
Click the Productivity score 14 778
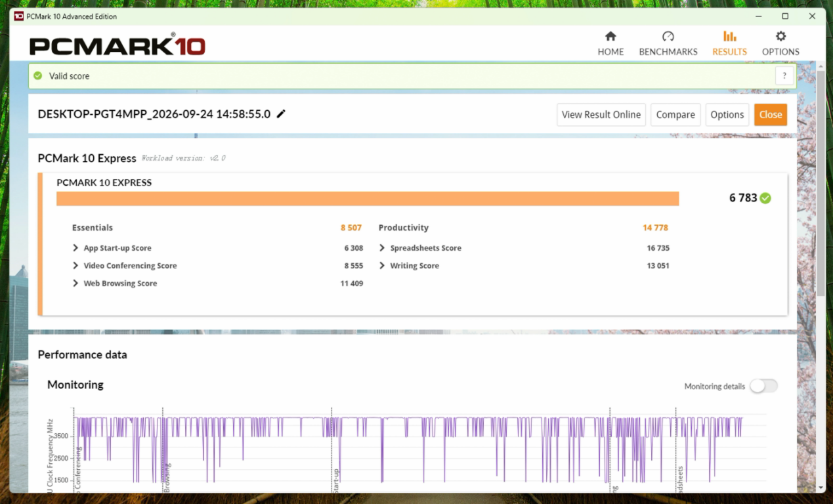point(655,228)
